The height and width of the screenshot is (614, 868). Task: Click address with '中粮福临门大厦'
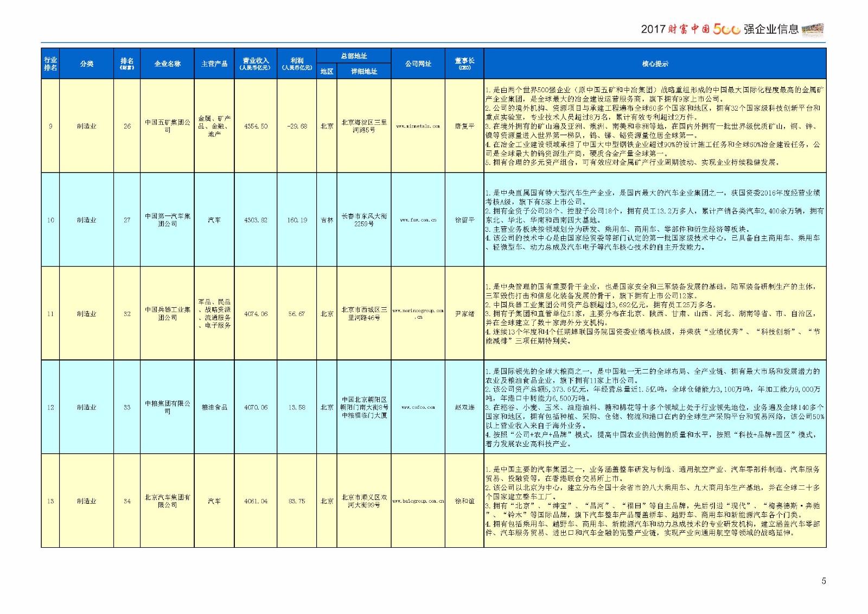363,407
